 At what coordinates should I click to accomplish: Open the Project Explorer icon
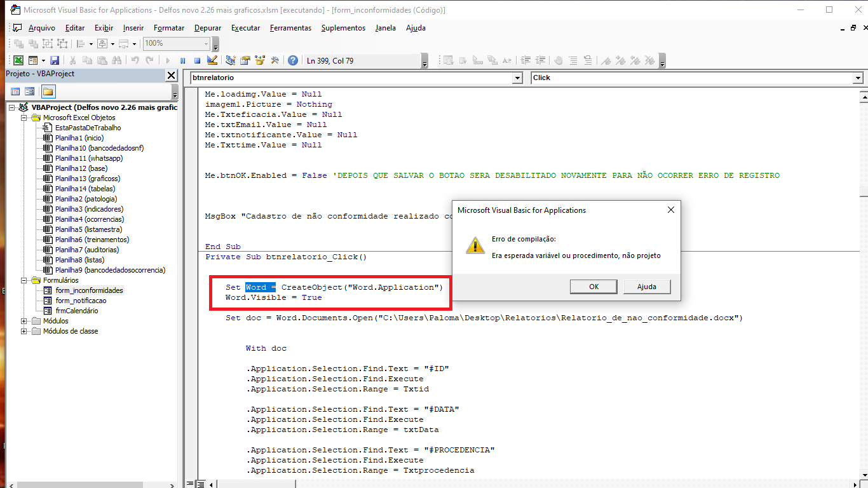coord(230,60)
